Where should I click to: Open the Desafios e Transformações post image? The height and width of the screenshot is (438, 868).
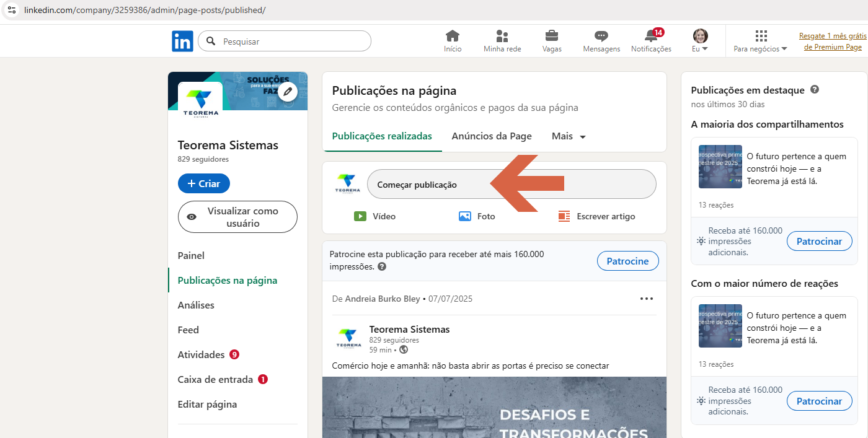click(x=494, y=407)
